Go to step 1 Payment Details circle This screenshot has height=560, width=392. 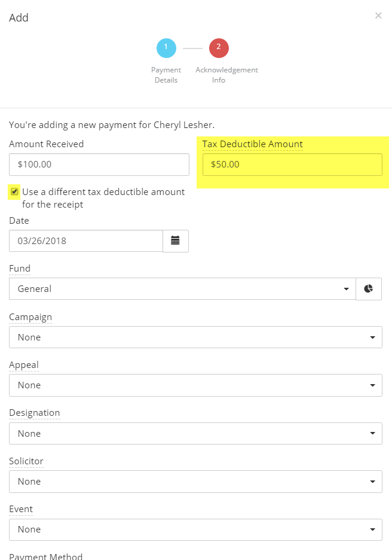click(166, 48)
